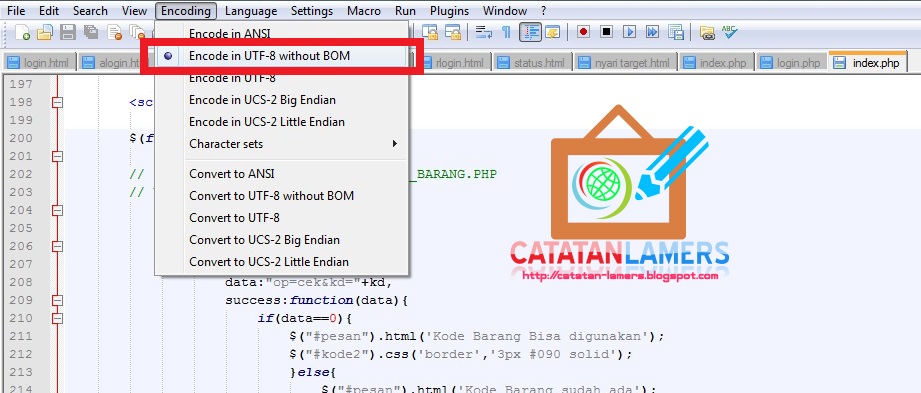Viewport: 921px width, 393px height.
Task: Click the folder with binoculars toolbar icon
Action: [x=707, y=32]
